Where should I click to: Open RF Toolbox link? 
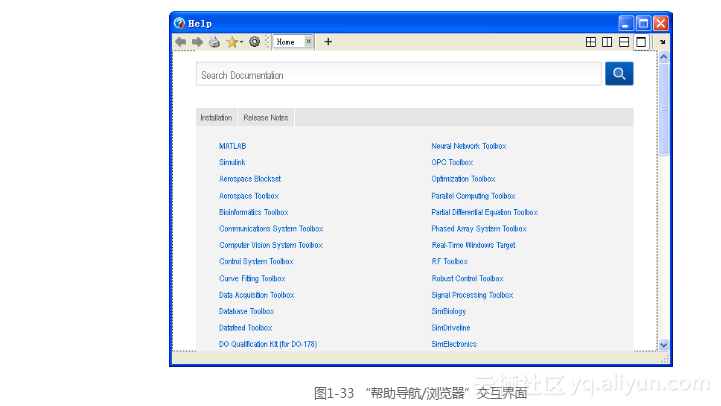tap(449, 261)
